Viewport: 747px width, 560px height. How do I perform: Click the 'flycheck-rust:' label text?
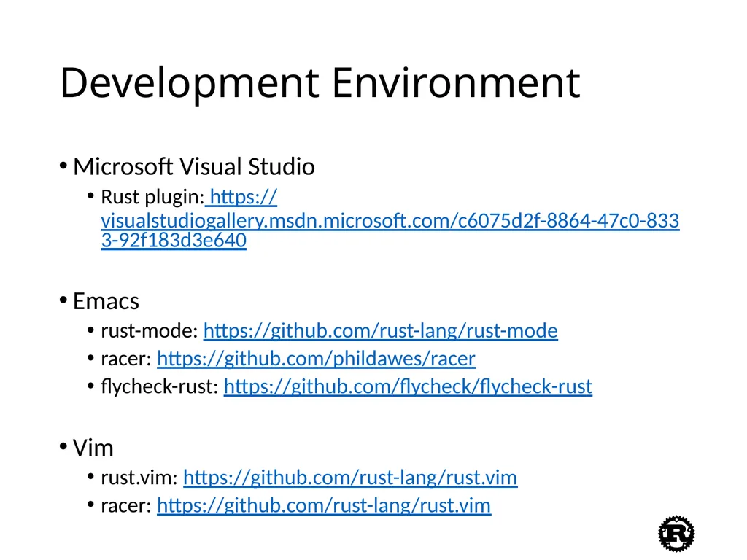click(x=160, y=386)
